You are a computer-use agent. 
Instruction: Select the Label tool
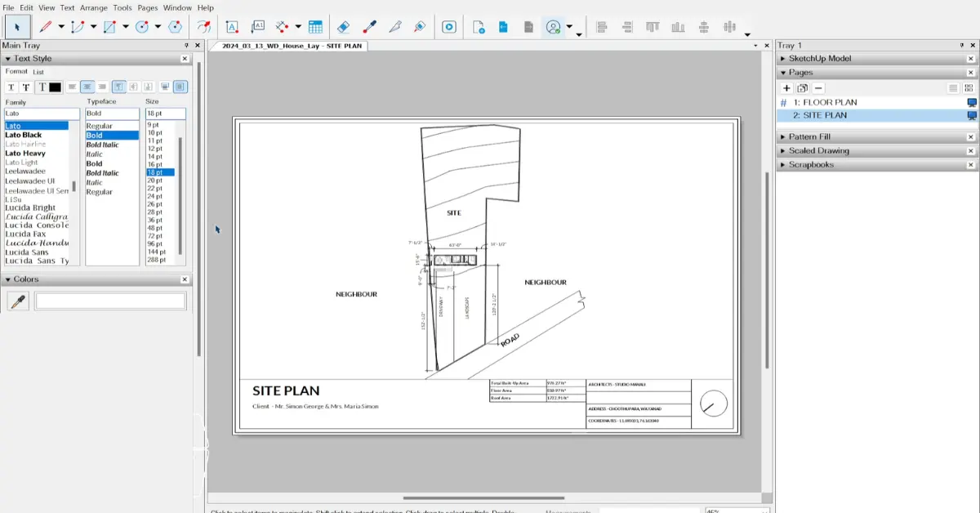[x=258, y=26]
